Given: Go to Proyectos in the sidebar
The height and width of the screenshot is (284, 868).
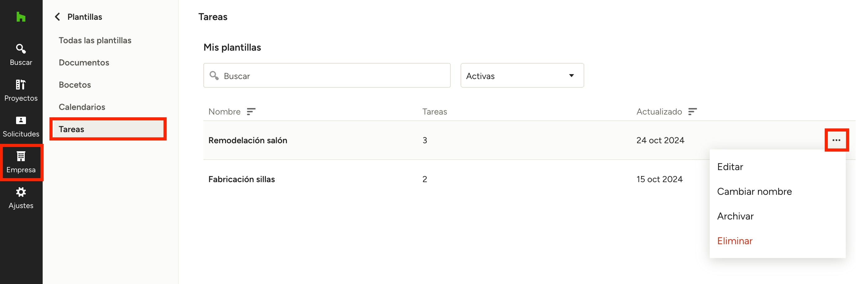Looking at the screenshot, I should (x=21, y=90).
